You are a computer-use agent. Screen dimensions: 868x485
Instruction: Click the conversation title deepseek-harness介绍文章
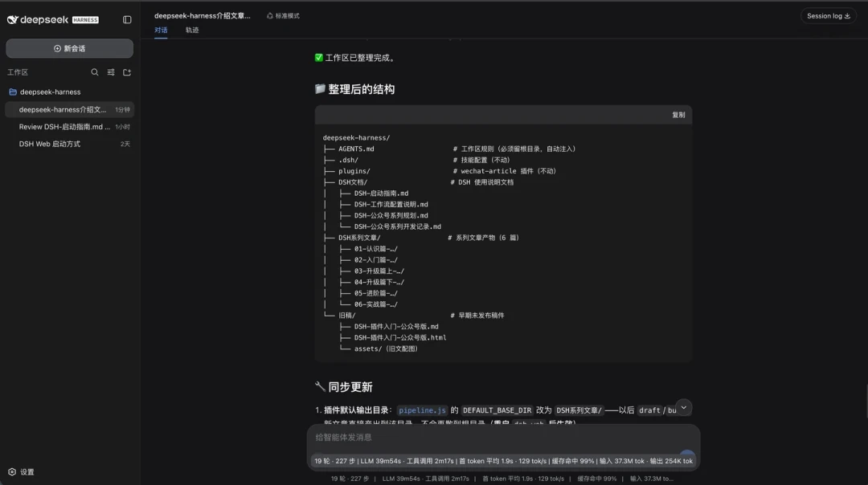[202, 15]
